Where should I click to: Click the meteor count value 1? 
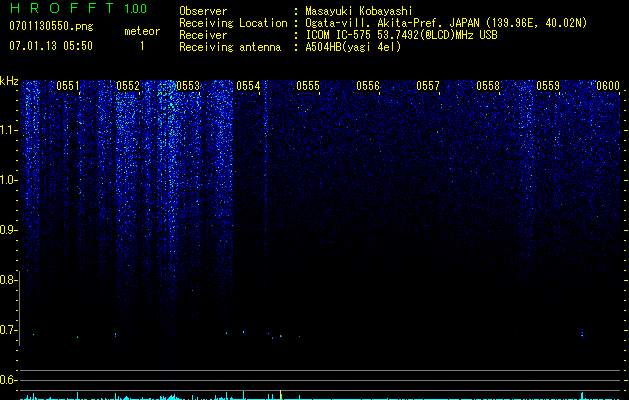tap(142, 46)
